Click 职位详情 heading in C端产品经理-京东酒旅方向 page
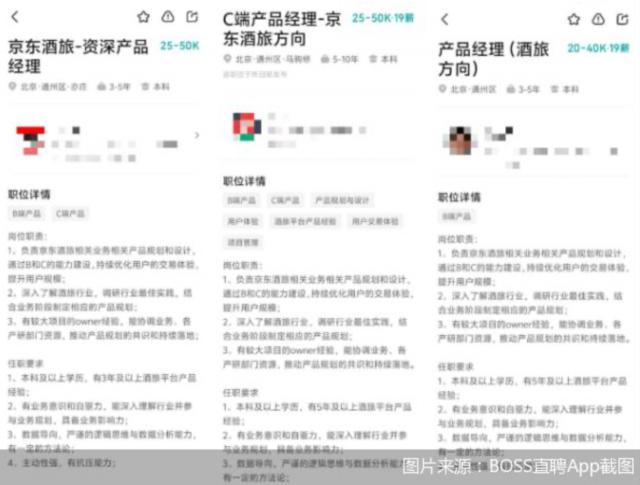Viewport: 640px width, 485px height. click(x=244, y=181)
